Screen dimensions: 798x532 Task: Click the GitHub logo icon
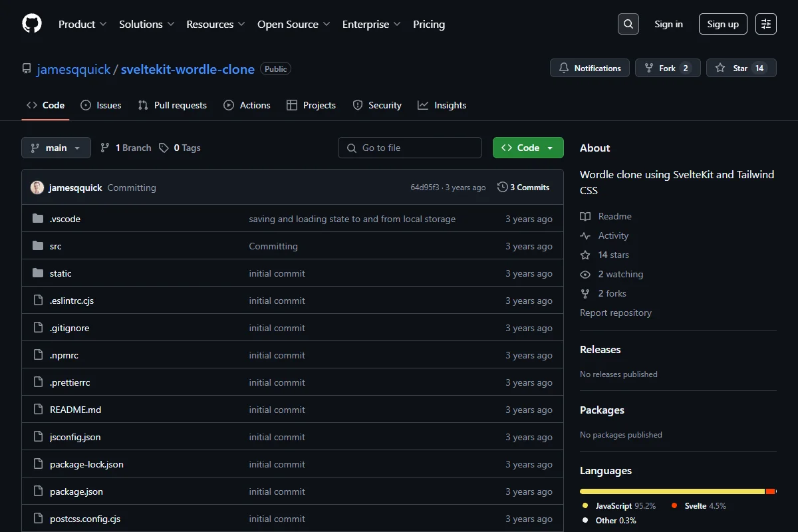(x=32, y=24)
